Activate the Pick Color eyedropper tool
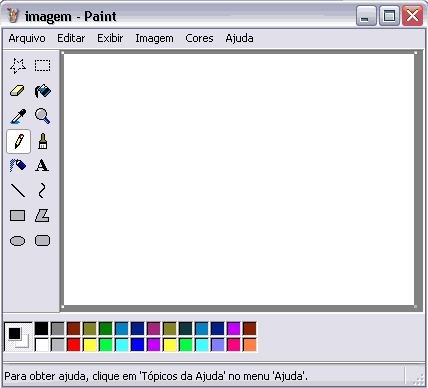 [18, 116]
